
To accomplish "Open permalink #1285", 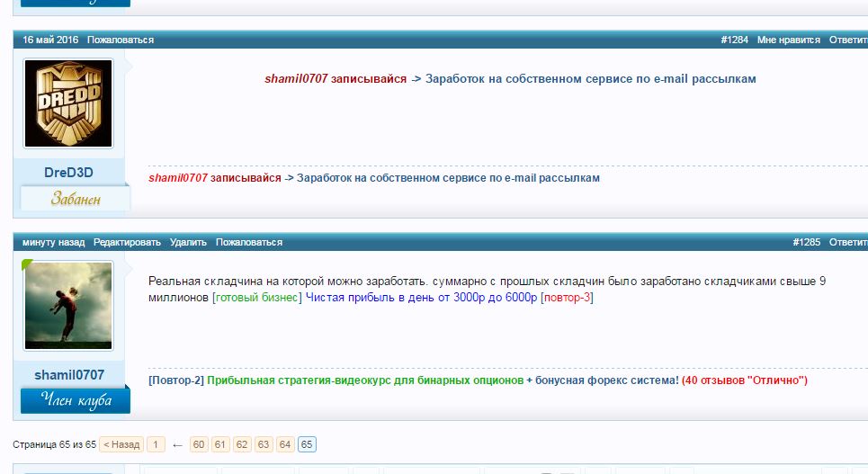I will (x=807, y=242).
